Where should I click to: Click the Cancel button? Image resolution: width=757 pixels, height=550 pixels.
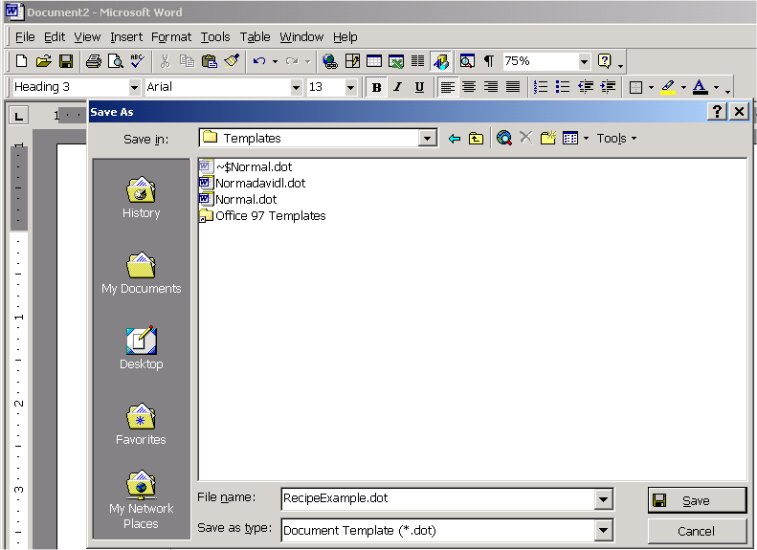coord(696,531)
